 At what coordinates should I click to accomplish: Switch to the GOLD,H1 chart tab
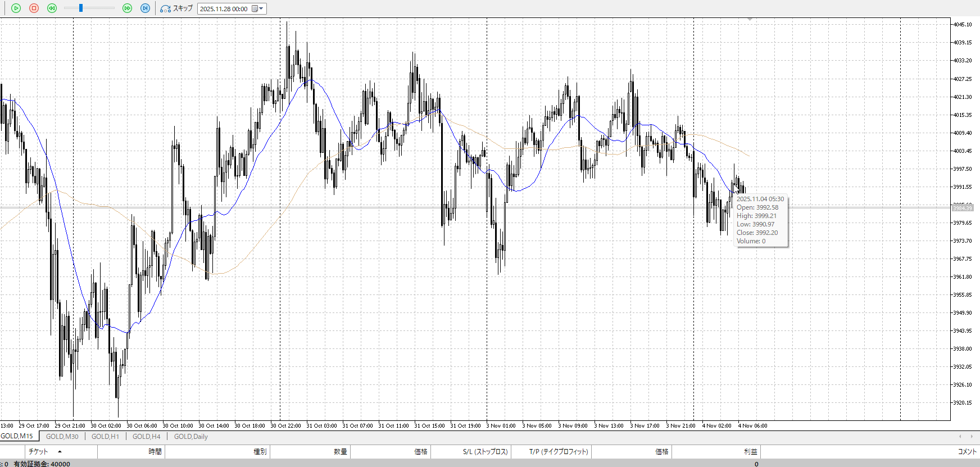pyautogui.click(x=105, y=437)
